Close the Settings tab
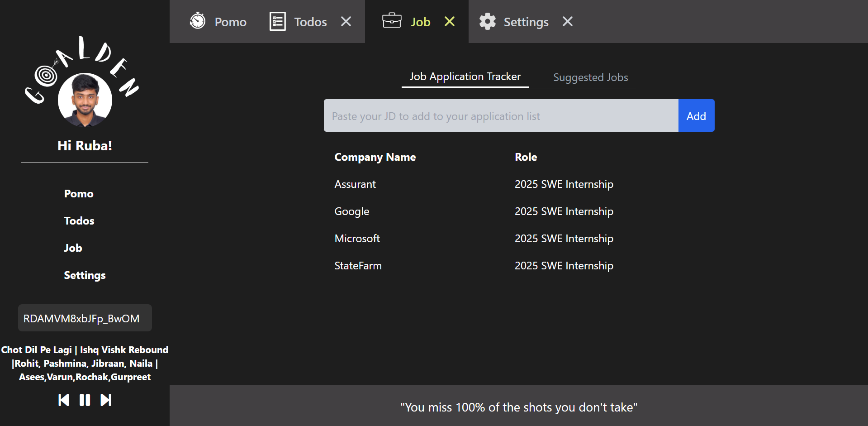The height and width of the screenshot is (426, 868). tap(568, 21)
